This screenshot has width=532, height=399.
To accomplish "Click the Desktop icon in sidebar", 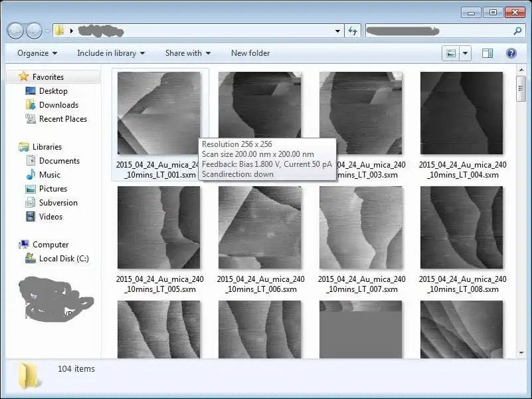I will [x=31, y=90].
